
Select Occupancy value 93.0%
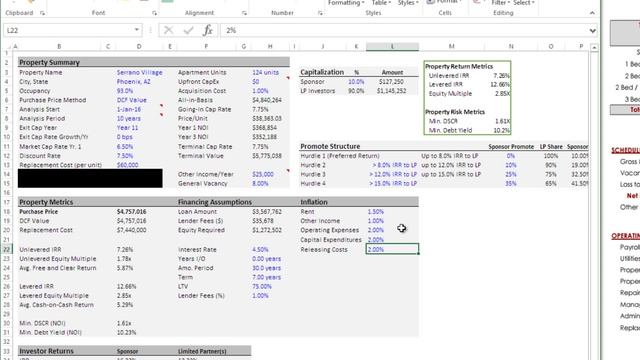pos(125,91)
